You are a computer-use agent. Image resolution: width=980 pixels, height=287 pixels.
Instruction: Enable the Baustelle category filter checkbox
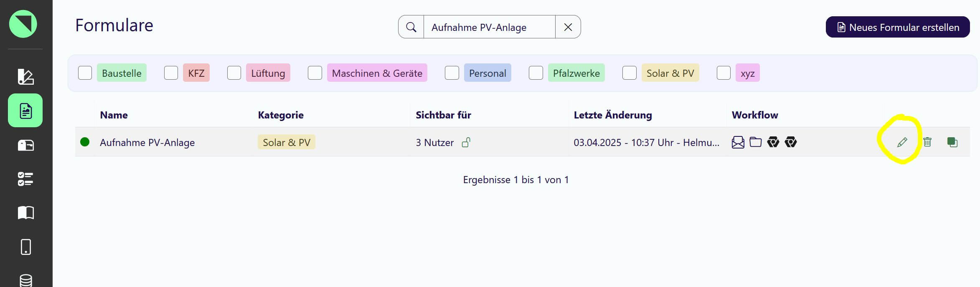tap(85, 73)
